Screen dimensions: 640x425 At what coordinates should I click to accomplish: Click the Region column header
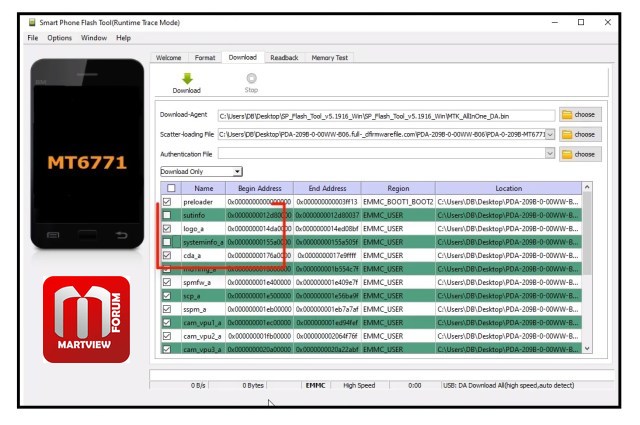(x=398, y=188)
